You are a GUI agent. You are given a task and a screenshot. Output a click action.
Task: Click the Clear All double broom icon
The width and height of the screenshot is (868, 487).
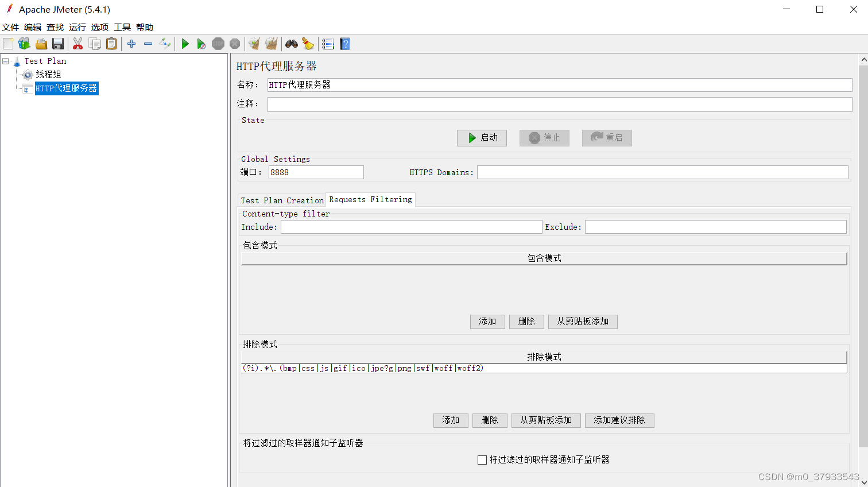pos(271,44)
